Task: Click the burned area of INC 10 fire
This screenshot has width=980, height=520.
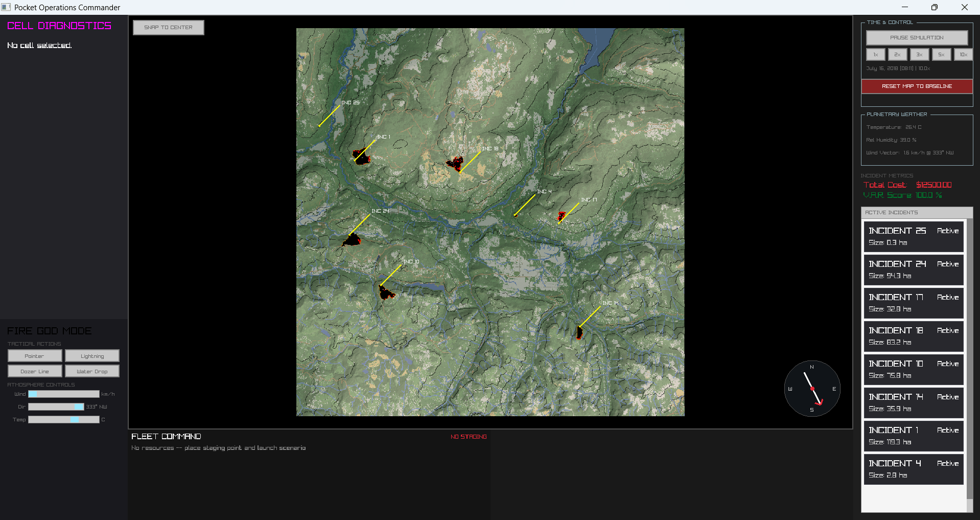Action: pyautogui.click(x=386, y=293)
